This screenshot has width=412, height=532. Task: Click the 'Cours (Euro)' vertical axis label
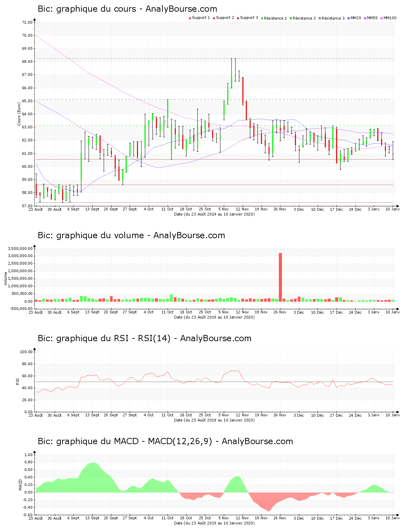(19, 114)
